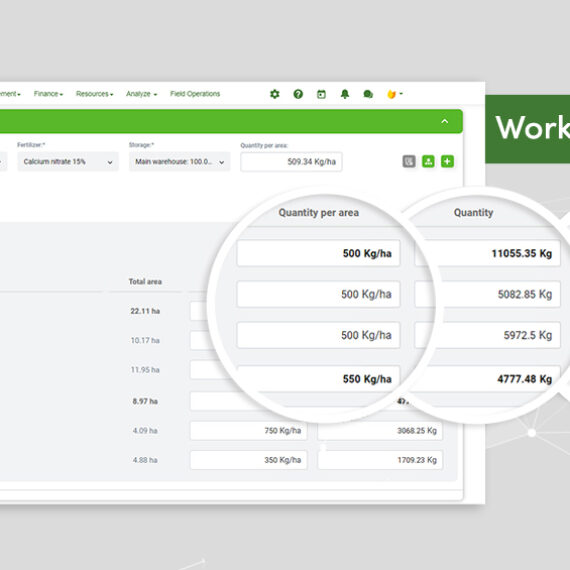Edit the 509.34 Kg/ha quantity per area field
The width and height of the screenshot is (570, 570).
(291, 162)
